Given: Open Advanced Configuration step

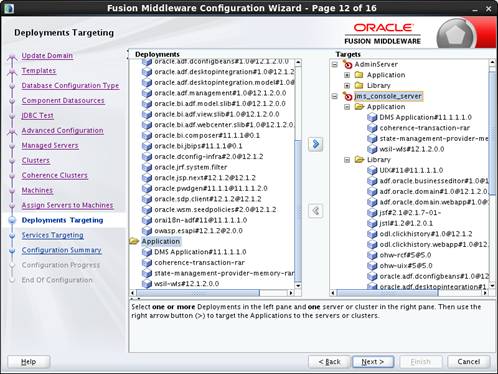Looking at the screenshot, I should pos(62,131).
